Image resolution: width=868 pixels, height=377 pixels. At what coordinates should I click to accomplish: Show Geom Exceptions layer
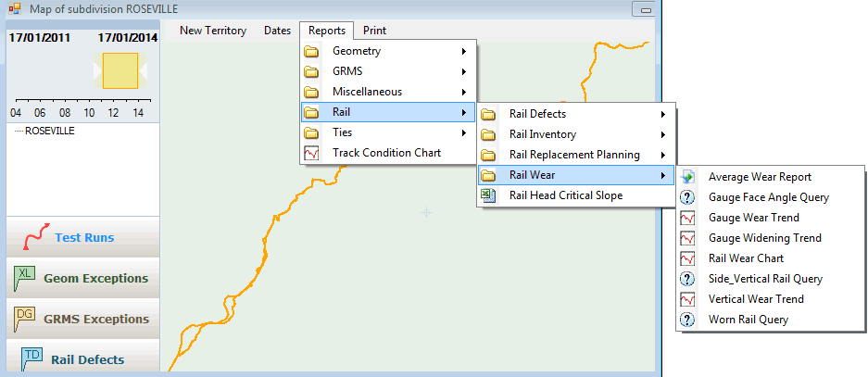[83, 278]
